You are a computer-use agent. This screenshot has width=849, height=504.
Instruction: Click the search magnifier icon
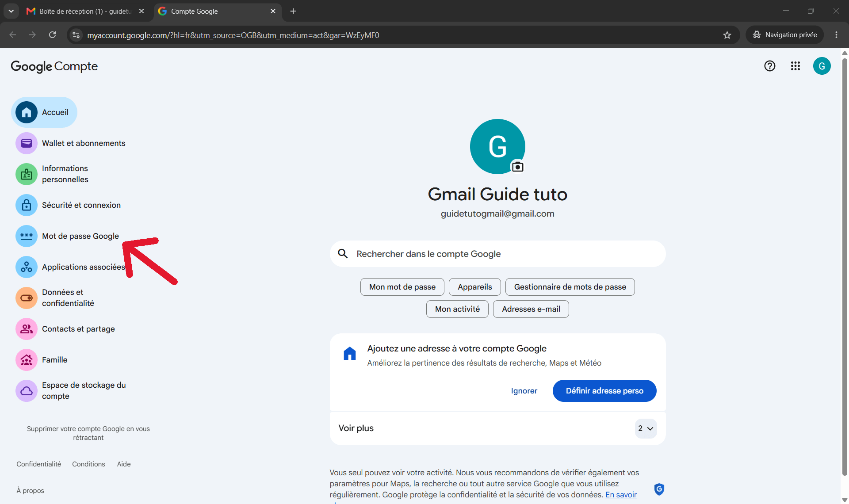click(343, 254)
